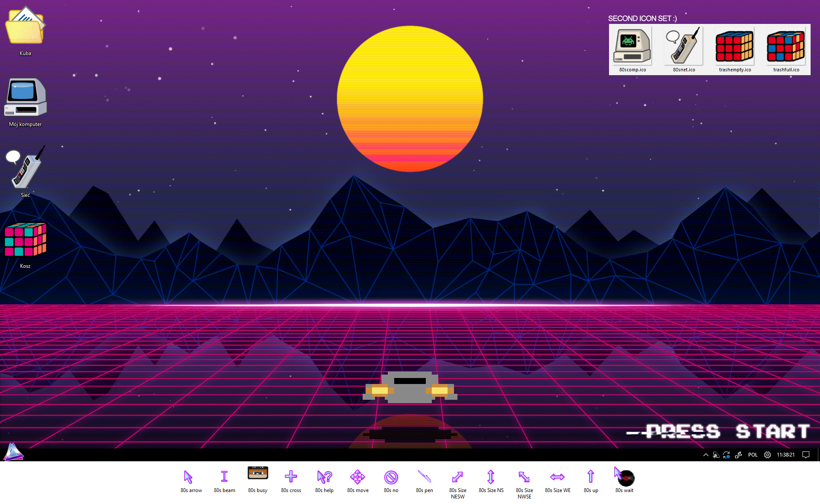Screen dimensions: 820x504
Task: Open Mój komputer
Action: coord(25,97)
